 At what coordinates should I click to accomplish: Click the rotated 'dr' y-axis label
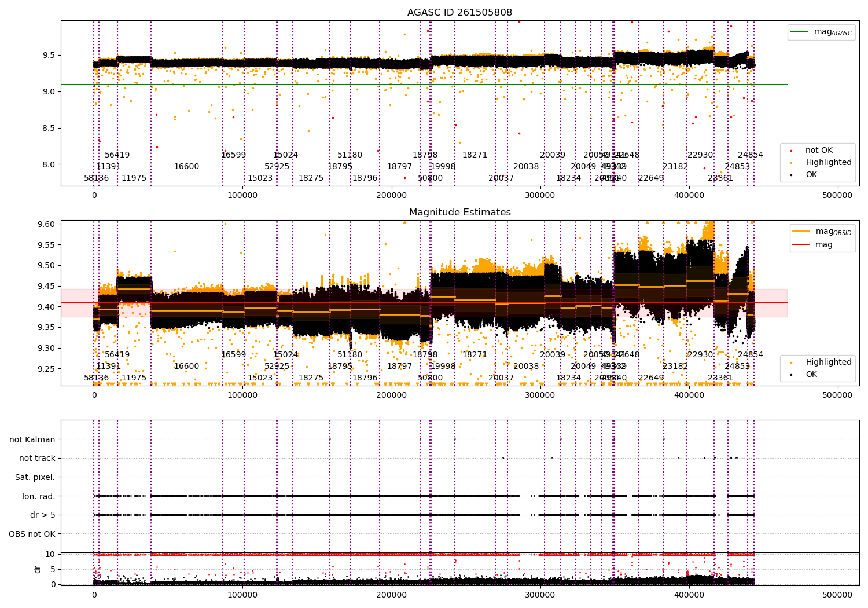click(38, 569)
